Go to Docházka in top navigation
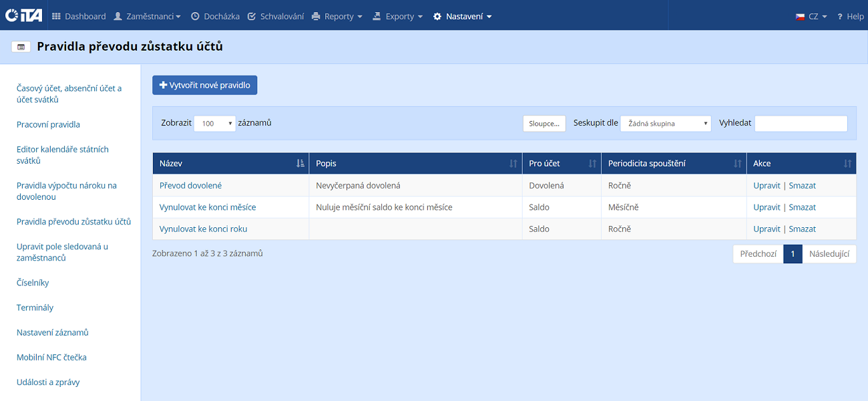 (215, 16)
